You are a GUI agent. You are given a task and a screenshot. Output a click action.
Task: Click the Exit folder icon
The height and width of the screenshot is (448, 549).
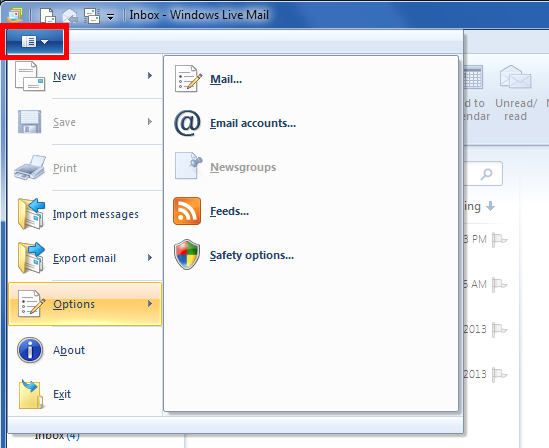point(31,394)
